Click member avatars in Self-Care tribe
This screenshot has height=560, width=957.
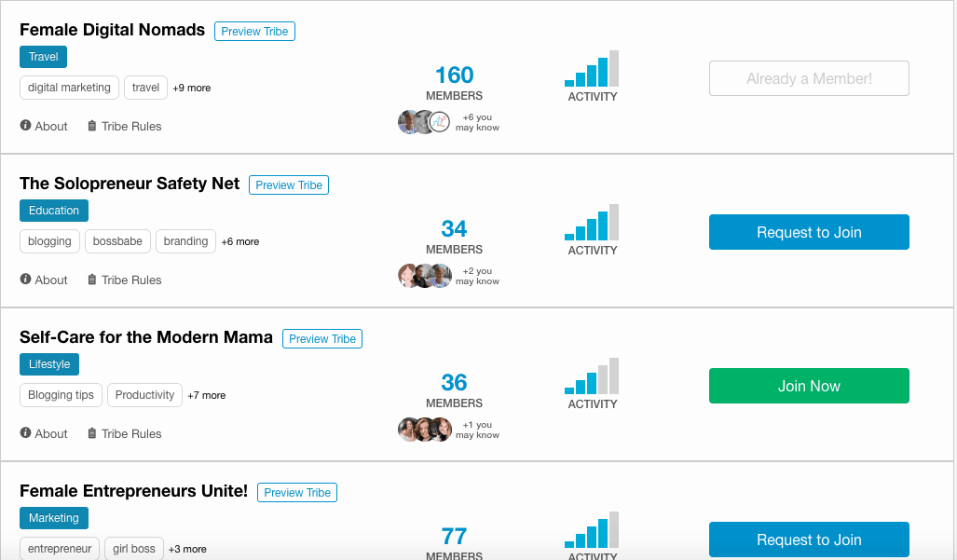coord(424,430)
